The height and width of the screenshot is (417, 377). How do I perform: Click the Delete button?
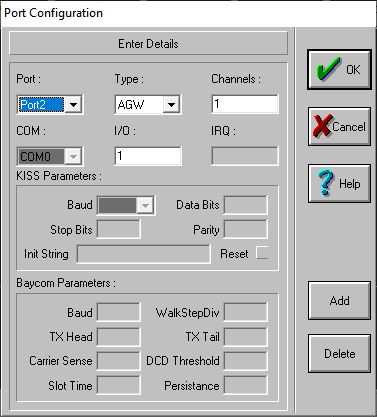339,354
